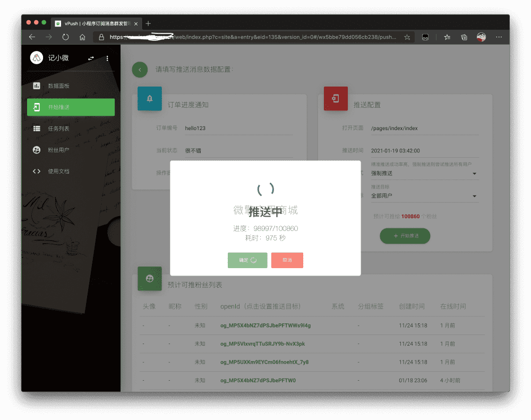Open the collections icon in toolbar
Screen dimensions: 531x420
coord(464,37)
